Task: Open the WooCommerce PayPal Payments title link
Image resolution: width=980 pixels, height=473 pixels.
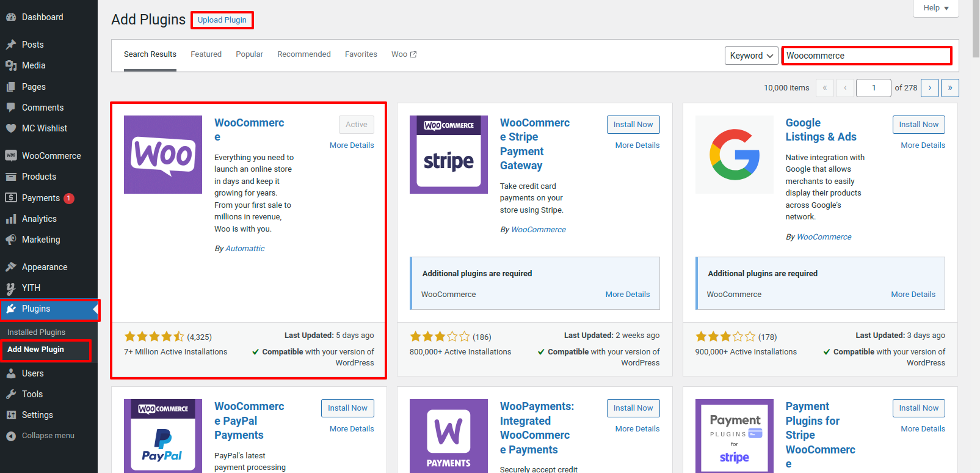Action: click(249, 420)
